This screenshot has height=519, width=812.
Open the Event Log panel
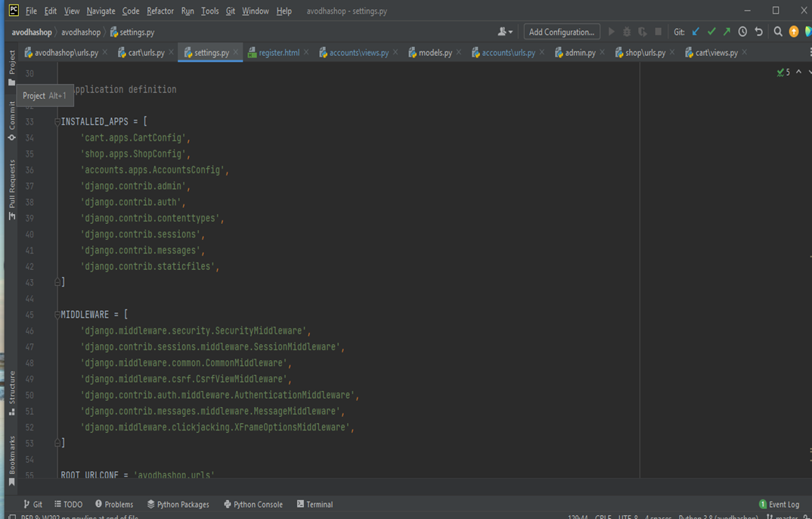tap(779, 504)
